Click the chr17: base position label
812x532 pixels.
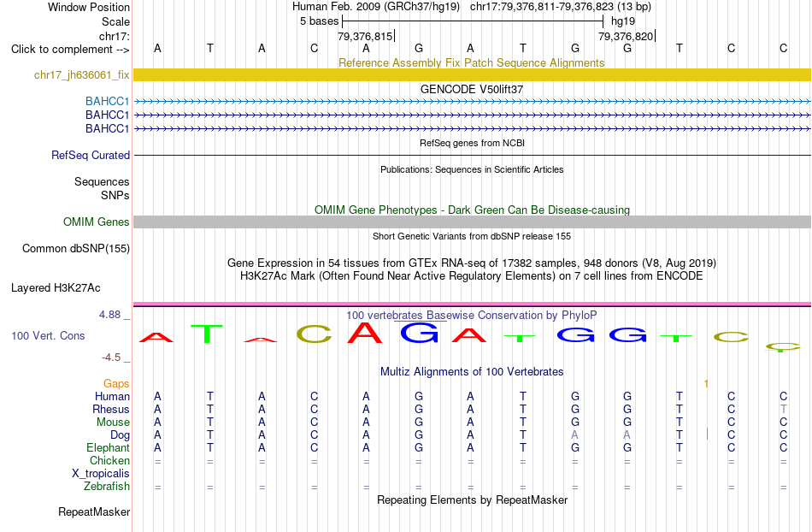[114, 36]
